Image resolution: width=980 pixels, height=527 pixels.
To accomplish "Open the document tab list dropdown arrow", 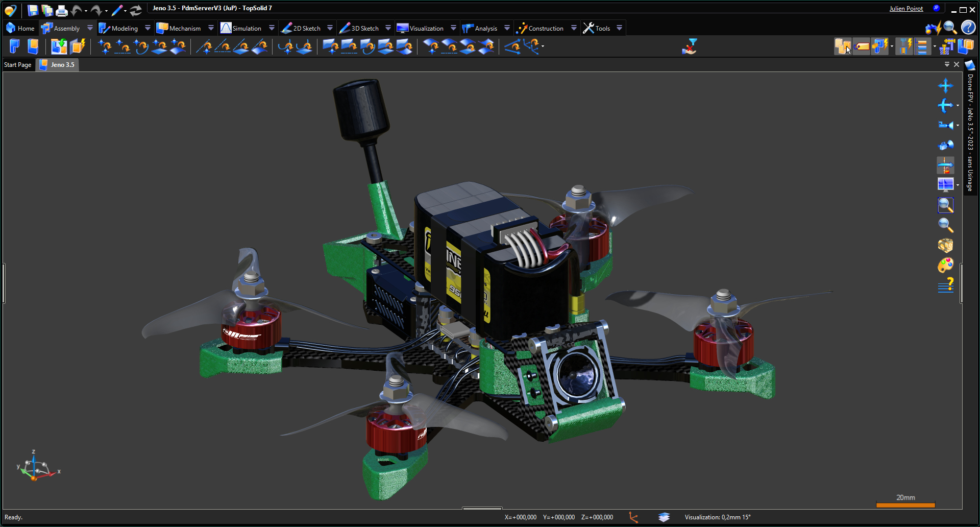I will click(947, 64).
